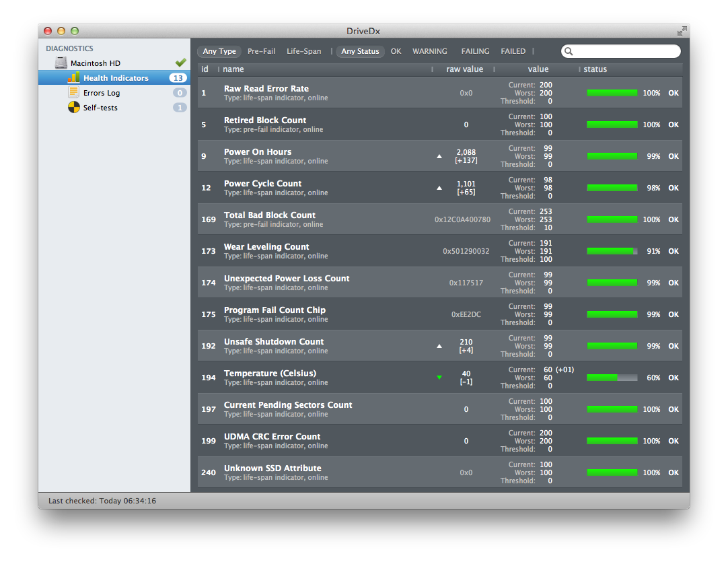Screen dimensions: 728x562
Task: Select the Retired Block Count row
Action: pos(440,125)
